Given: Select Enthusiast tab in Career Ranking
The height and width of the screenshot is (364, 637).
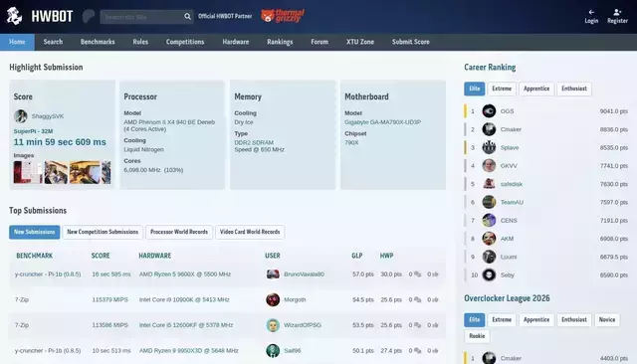Looking at the screenshot, I should click(574, 89).
